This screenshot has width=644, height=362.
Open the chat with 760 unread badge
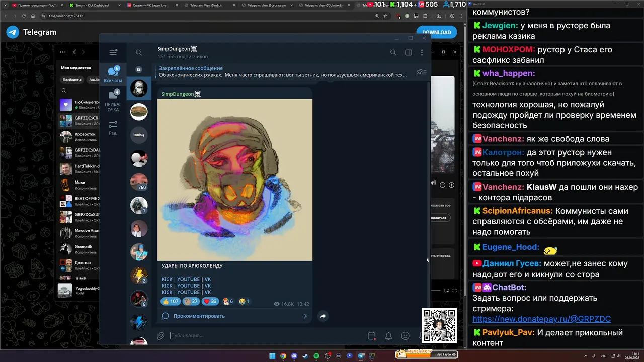coord(139,182)
